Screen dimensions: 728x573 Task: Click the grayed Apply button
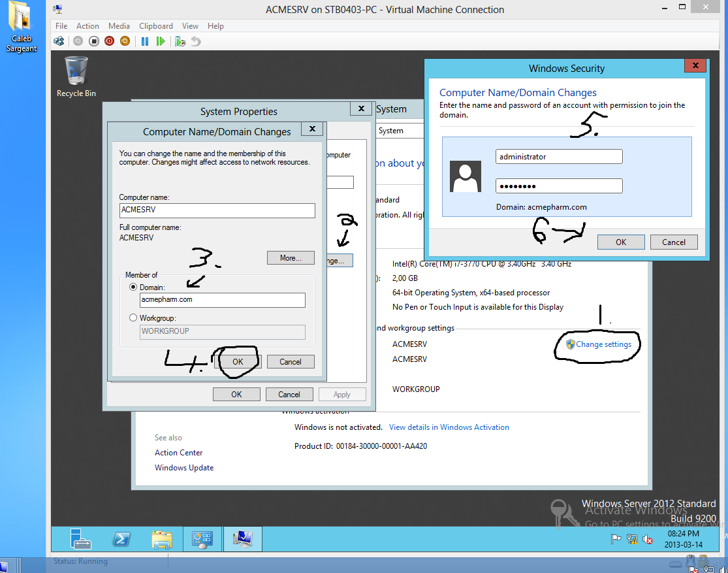(341, 394)
